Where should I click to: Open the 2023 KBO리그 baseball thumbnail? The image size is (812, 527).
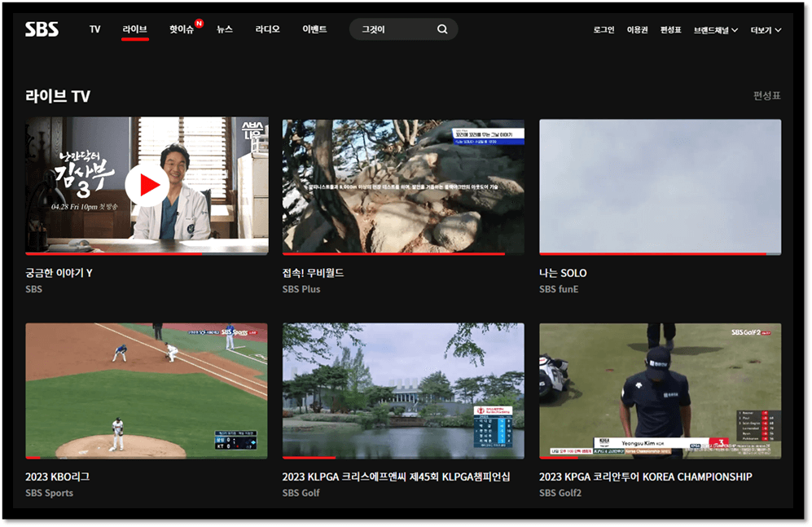click(147, 391)
